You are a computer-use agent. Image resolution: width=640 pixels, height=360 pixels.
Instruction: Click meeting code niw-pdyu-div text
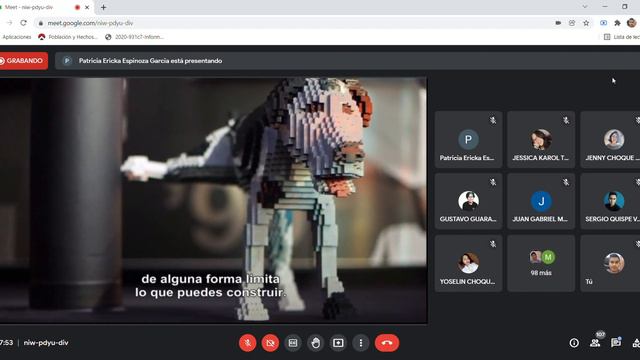click(46, 343)
